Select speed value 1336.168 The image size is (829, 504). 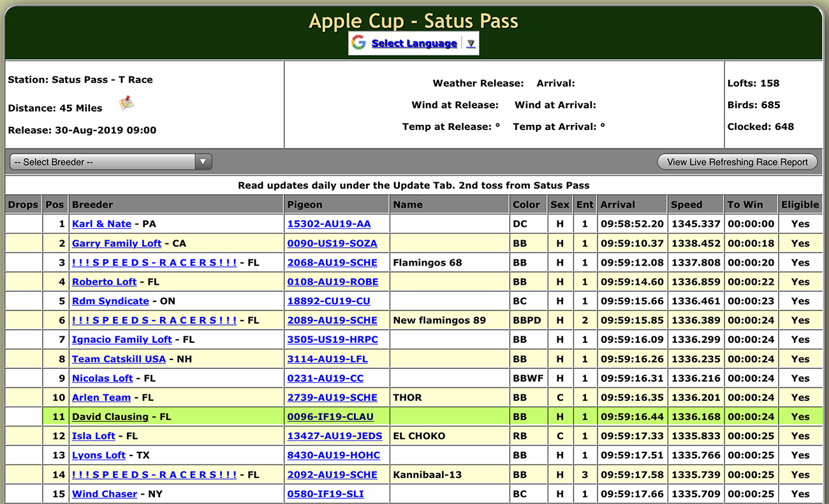(x=696, y=417)
